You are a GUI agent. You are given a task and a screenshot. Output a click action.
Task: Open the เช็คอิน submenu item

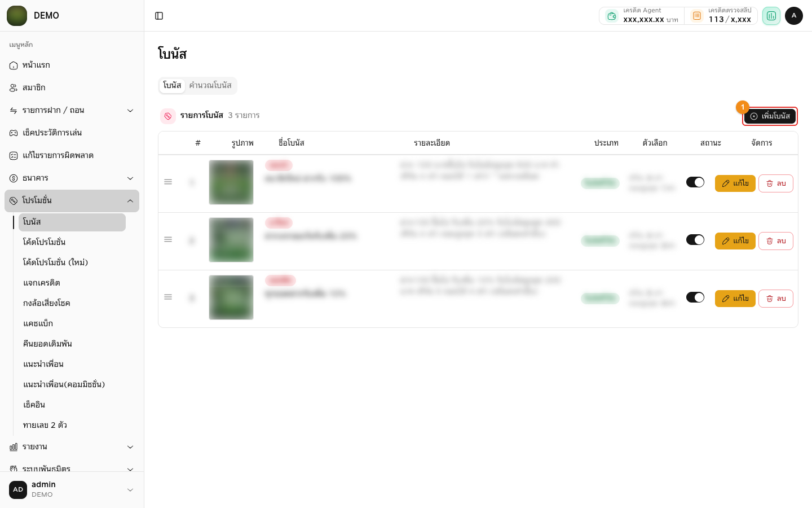tap(72, 405)
